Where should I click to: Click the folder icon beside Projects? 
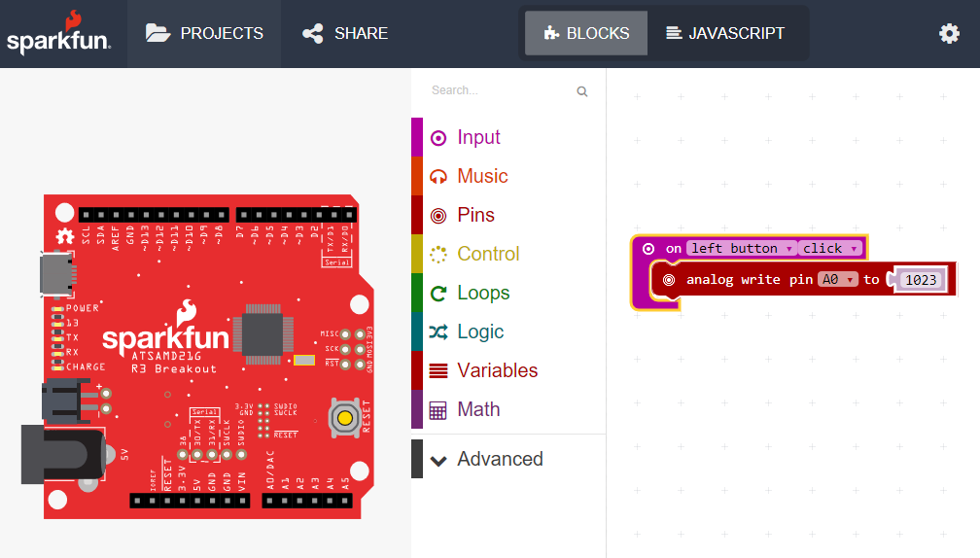[158, 32]
